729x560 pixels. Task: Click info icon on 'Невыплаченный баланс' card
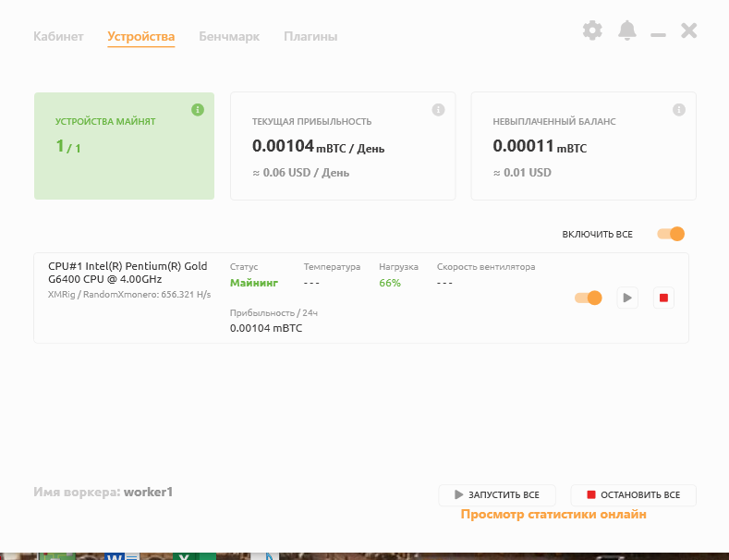tap(679, 110)
